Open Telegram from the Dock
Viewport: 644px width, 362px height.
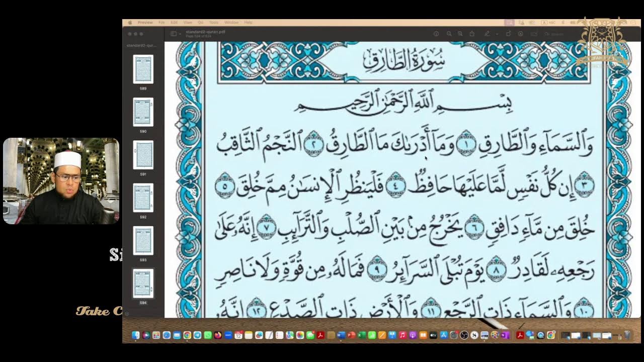[197, 335]
